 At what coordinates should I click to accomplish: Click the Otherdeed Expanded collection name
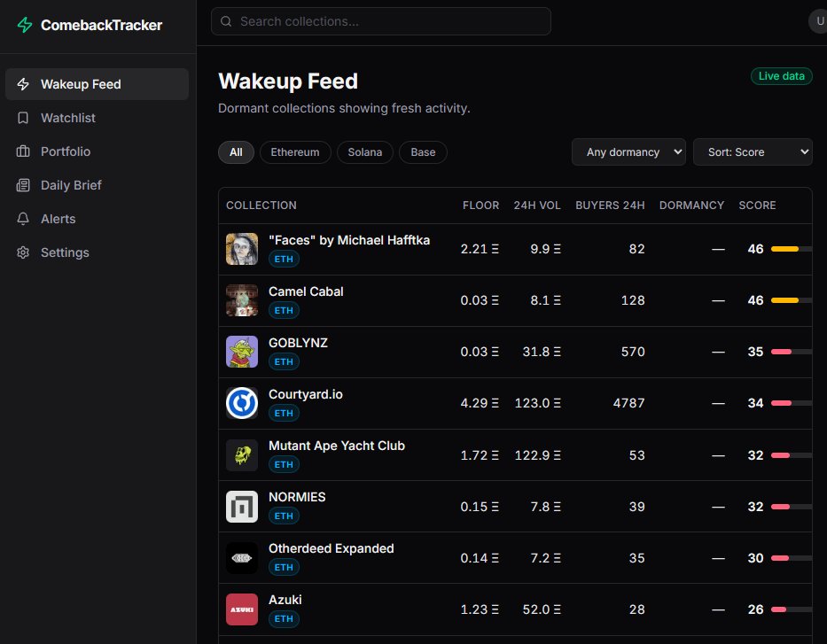point(332,548)
